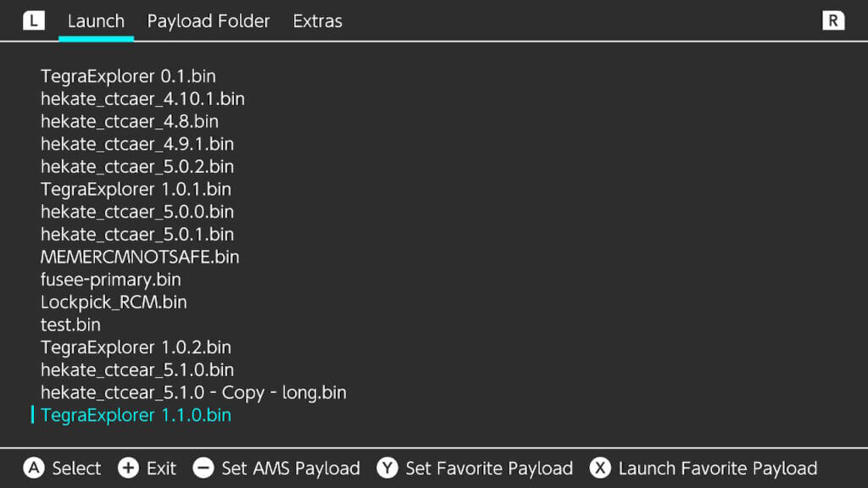Select hekate_ctcear_5.1.0 - Copy - long.bin
Screen dimensions: 868x488
tap(193, 393)
